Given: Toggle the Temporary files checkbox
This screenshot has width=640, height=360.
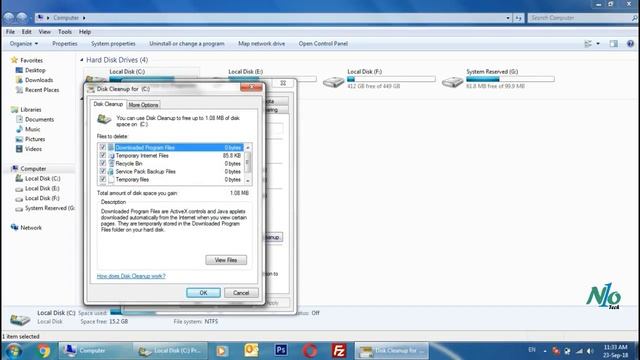Looking at the screenshot, I should pos(102,179).
